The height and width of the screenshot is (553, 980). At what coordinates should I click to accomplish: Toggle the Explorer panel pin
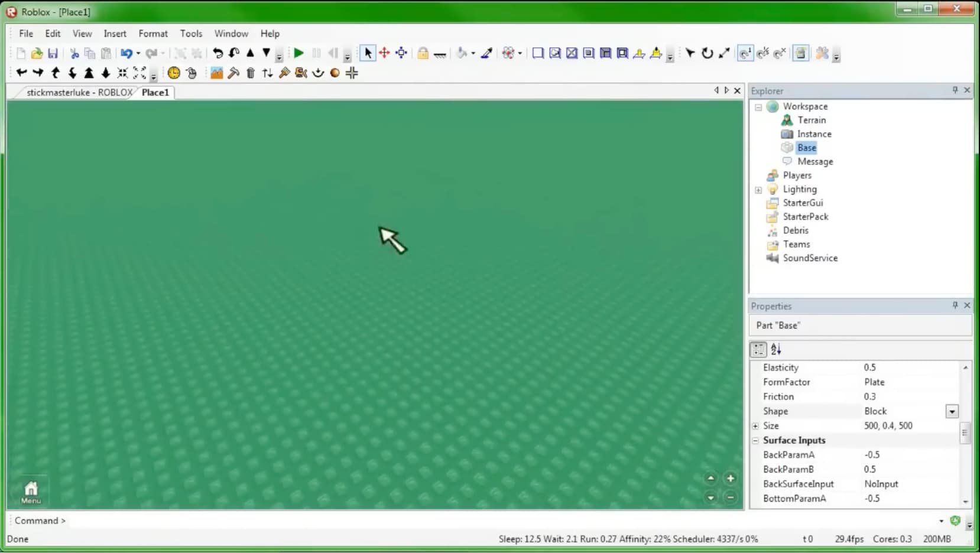954,90
